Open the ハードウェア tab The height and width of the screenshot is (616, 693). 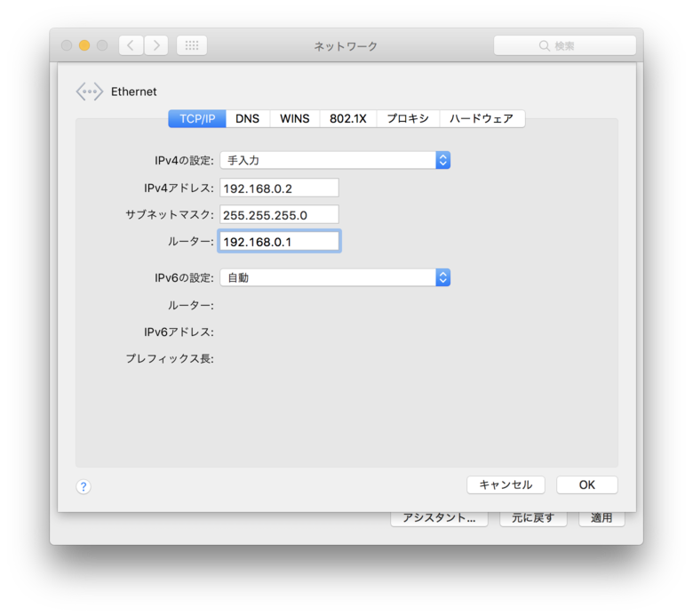482,118
